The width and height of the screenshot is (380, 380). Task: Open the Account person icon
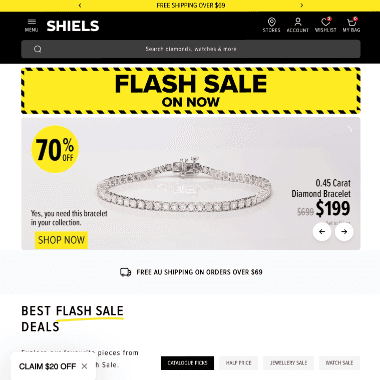298,22
